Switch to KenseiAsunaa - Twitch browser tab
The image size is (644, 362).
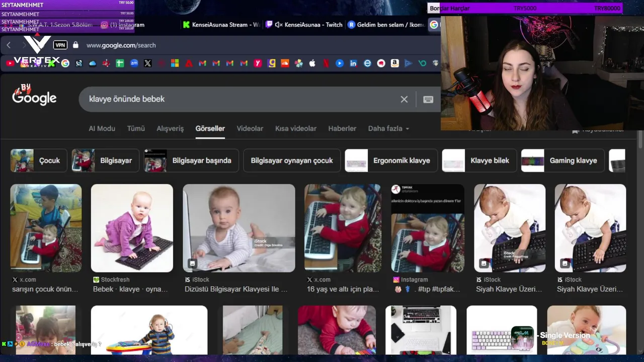click(x=304, y=25)
